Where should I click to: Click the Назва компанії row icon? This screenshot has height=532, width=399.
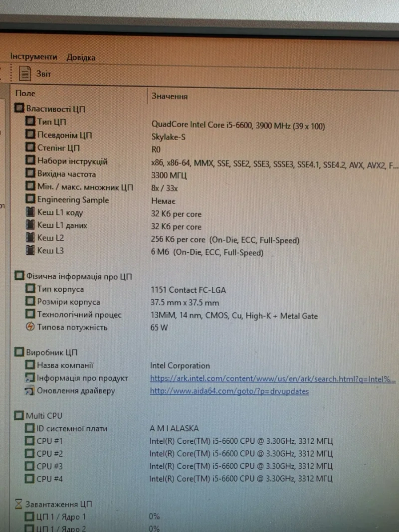(x=30, y=365)
